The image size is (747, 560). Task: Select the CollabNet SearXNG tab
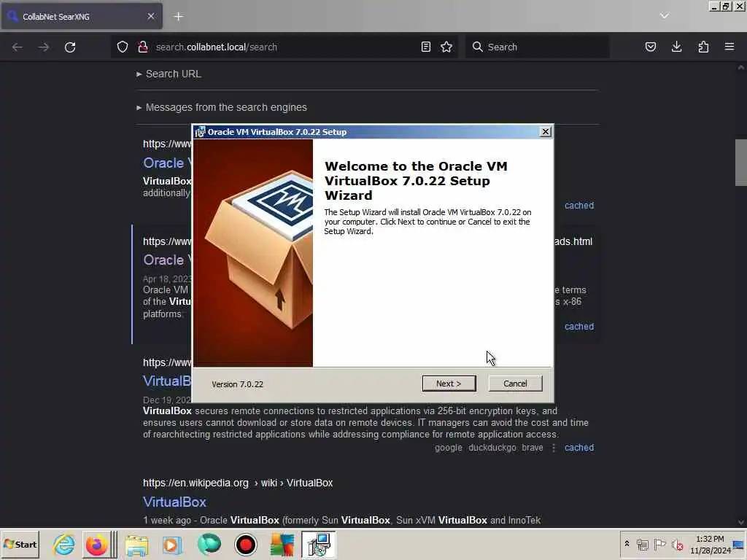pos(82,17)
